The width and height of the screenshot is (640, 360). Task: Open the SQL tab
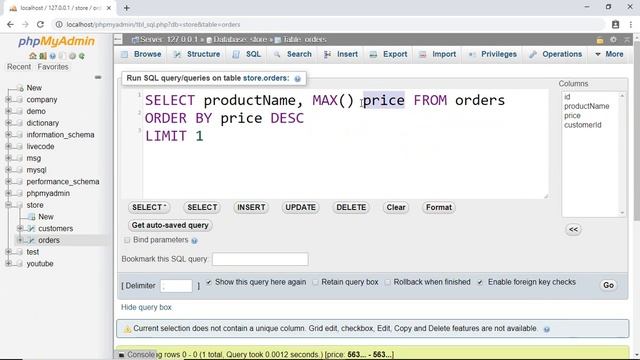coord(247,54)
